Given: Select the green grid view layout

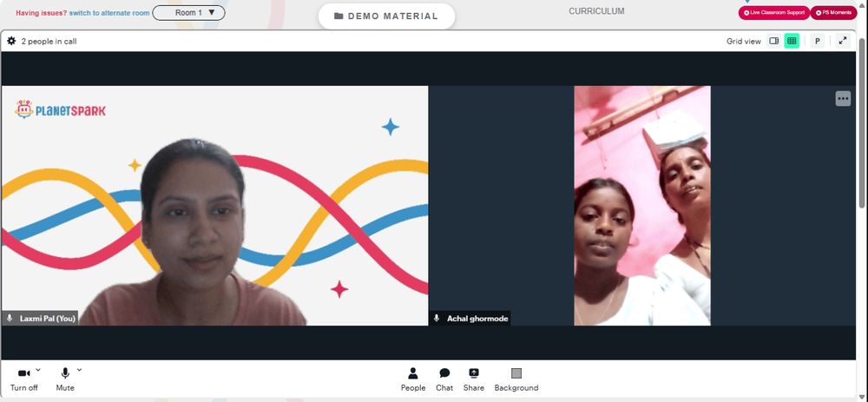Looking at the screenshot, I should (792, 41).
